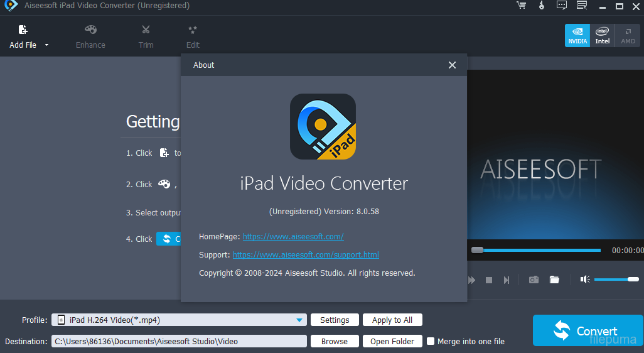
Task: Open the feedback chat bubble icon
Action: click(x=561, y=6)
